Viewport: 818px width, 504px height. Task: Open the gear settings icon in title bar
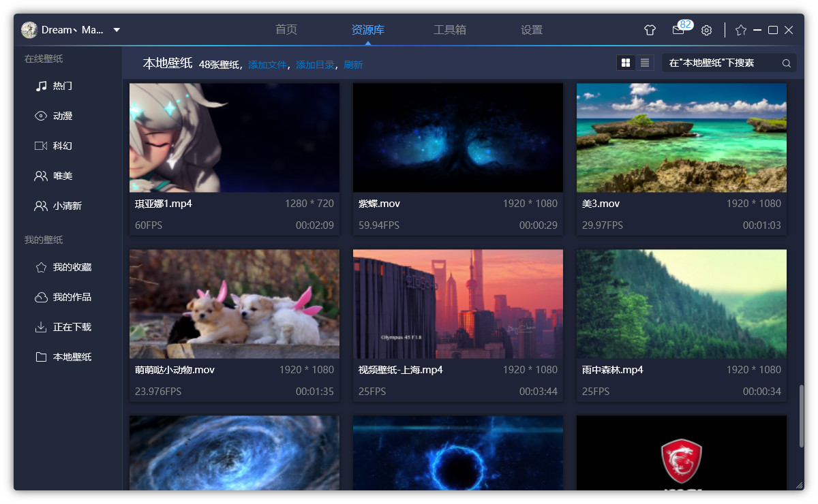[707, 30]
